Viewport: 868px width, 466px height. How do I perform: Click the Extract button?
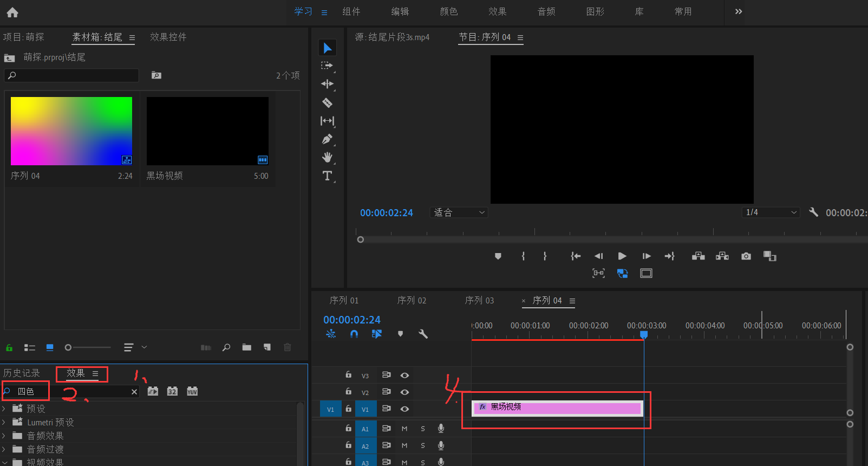click(x=722, y=256)
